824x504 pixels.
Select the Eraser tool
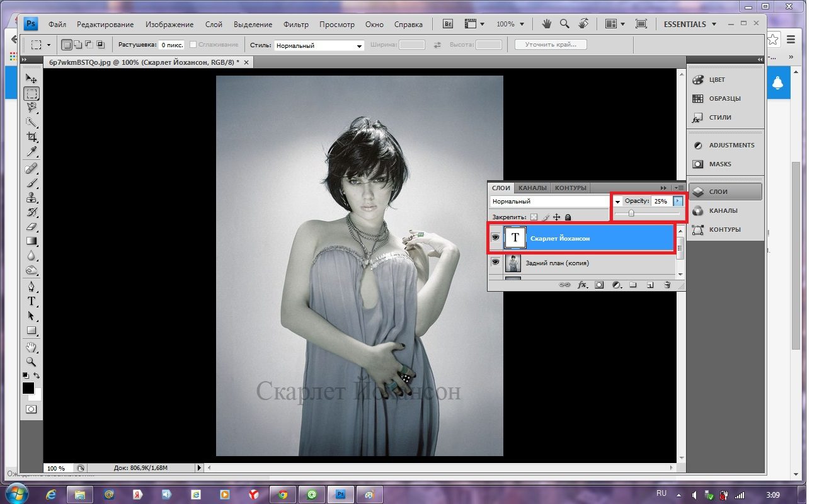(31, 226)
